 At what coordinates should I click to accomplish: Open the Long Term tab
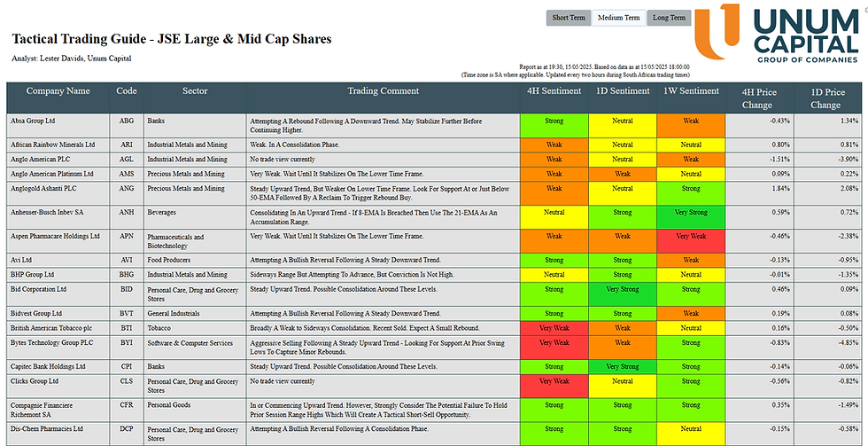(670, 18)
